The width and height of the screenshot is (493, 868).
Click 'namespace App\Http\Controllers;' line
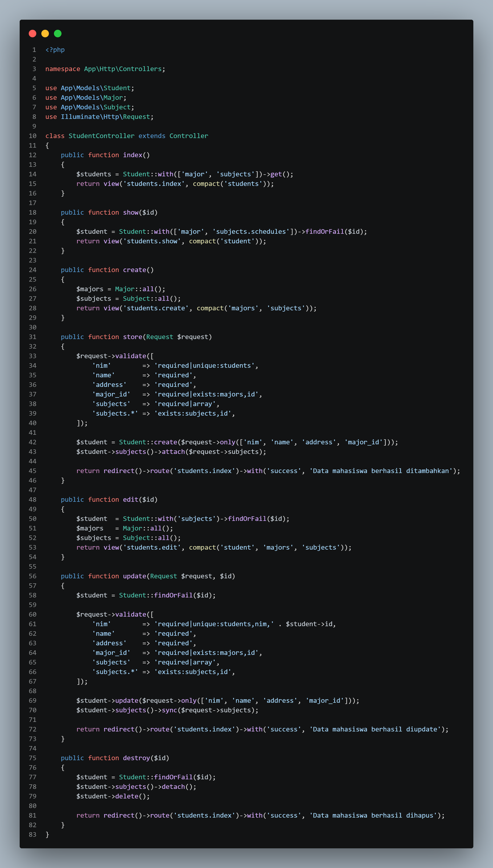click(x=105, y=69)
